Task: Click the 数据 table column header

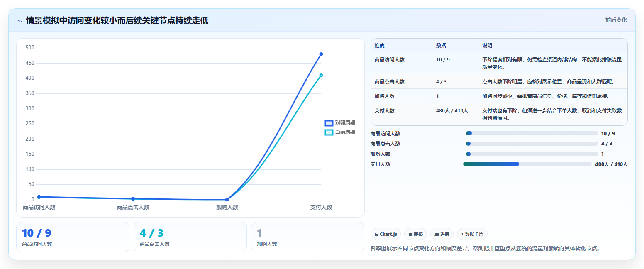Action: click(x=441, y=46)
